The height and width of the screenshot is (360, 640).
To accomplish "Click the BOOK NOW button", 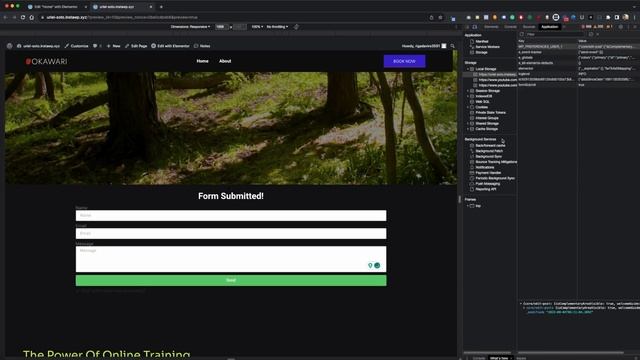I will 404,61.
